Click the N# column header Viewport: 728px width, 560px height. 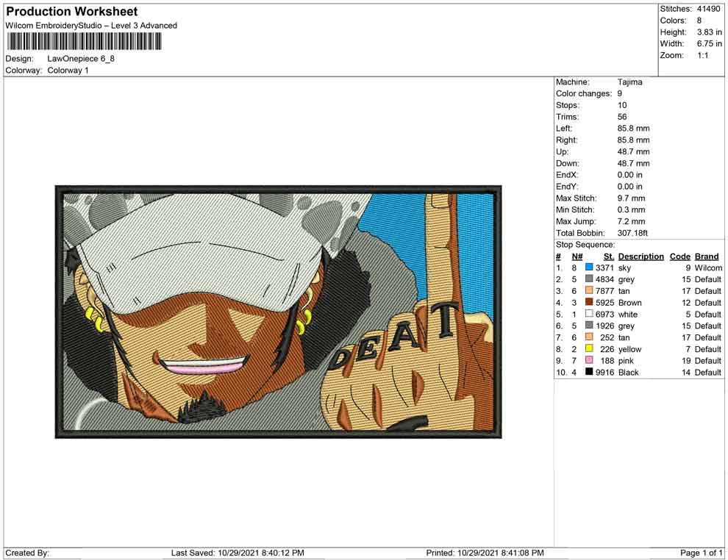click(x=577, y=256)
